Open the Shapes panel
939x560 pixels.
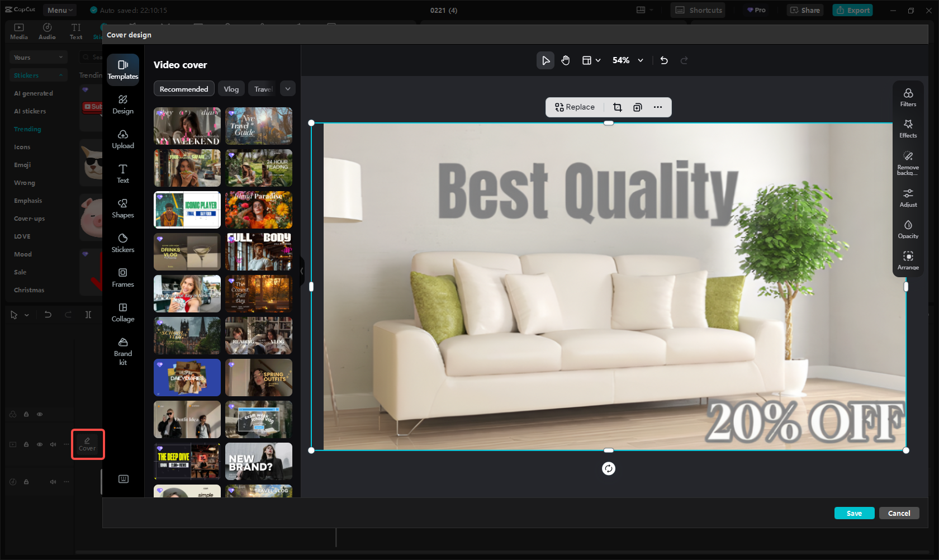(123, 208)
